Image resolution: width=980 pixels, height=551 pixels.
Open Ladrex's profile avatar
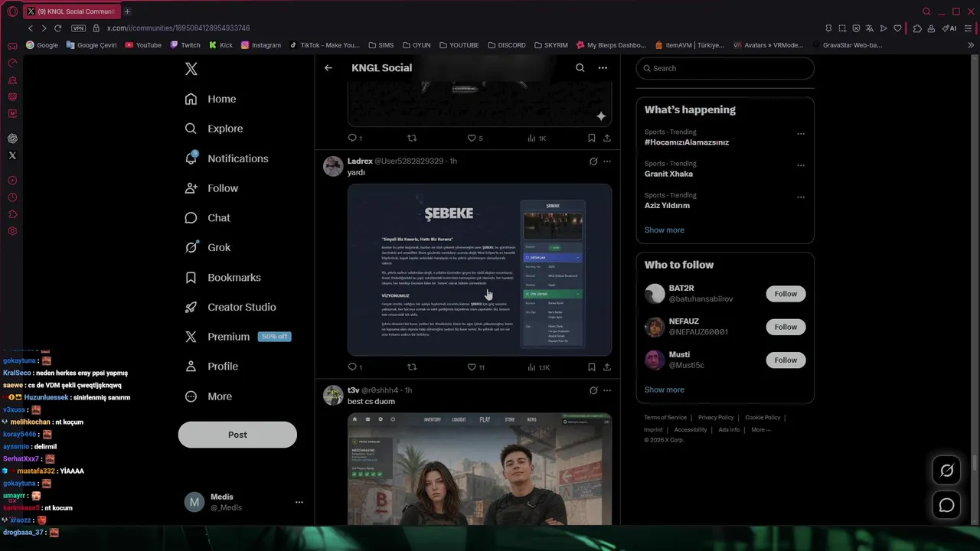tap(333, 166)
